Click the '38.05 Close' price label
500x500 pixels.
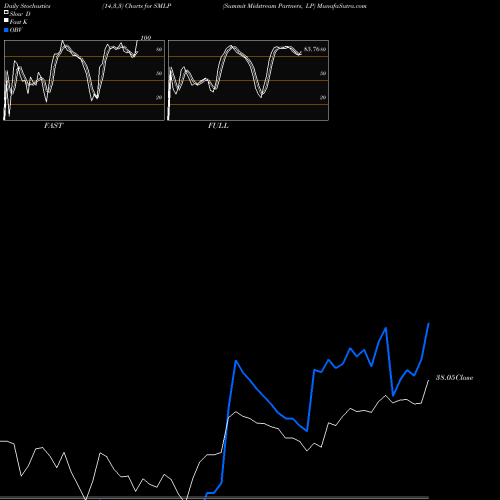(455, 378)
